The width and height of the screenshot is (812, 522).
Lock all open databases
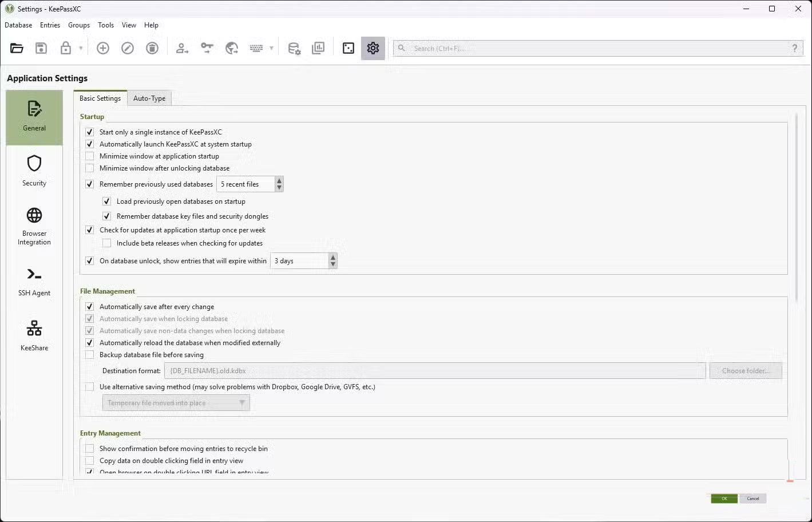tap(65, 48)
